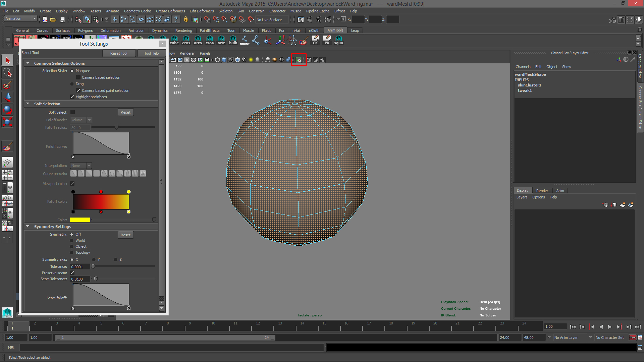Click the cube shelf icon
644x362 pixels.
174,40
